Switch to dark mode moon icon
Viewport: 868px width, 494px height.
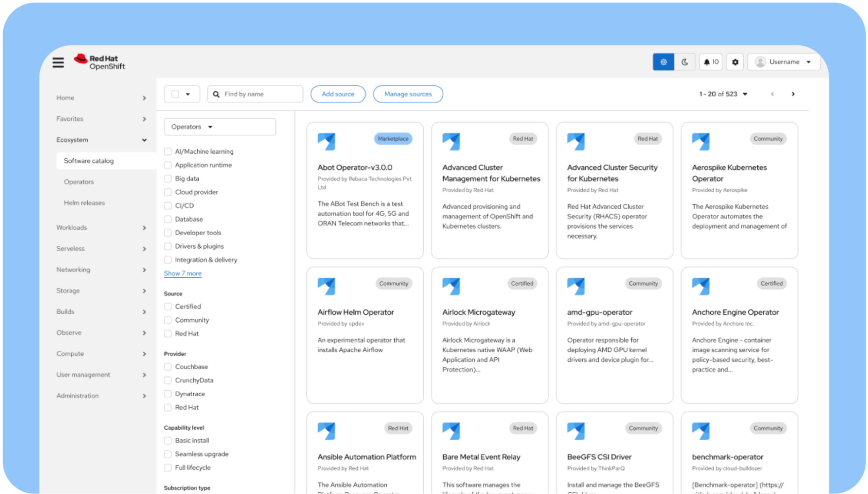pyautogui.click(x=685, y=62)
